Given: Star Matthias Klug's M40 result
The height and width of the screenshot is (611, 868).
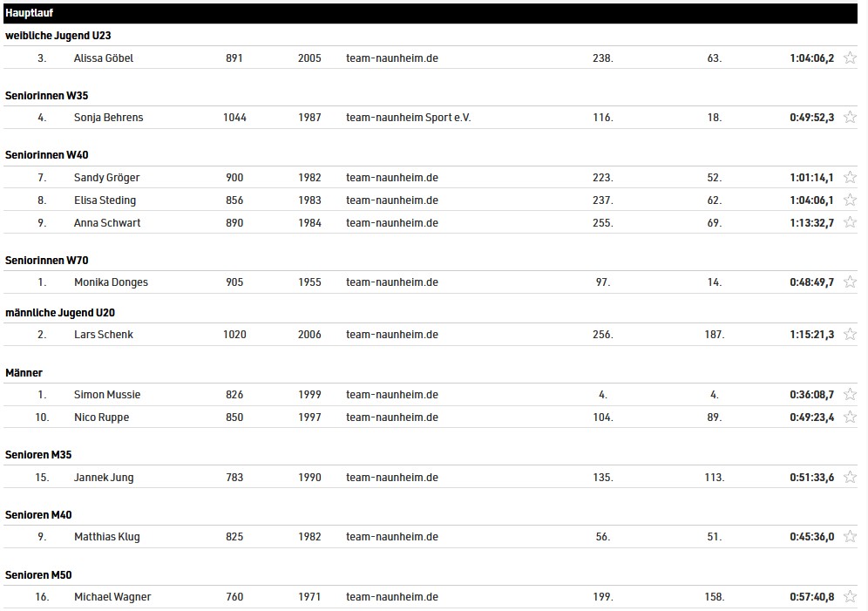Looking at the screenshot, I should 850,536.
